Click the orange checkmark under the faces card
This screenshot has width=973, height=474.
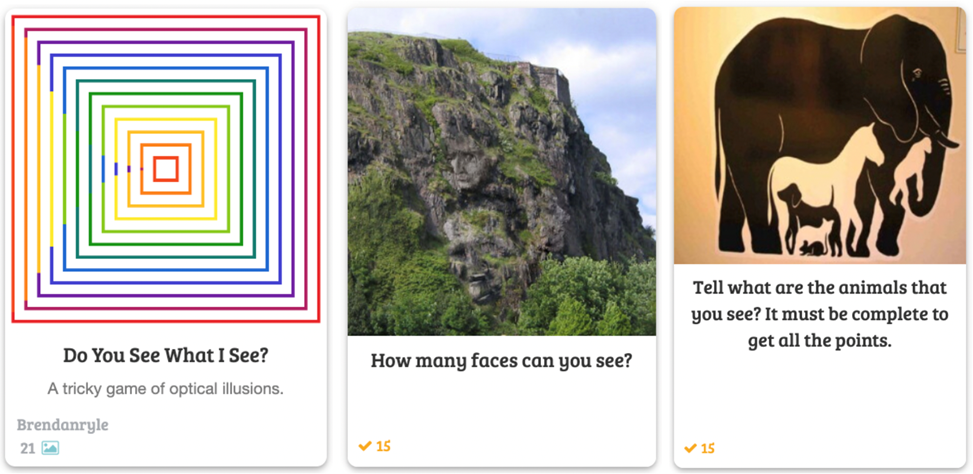[x=365, y=445]
